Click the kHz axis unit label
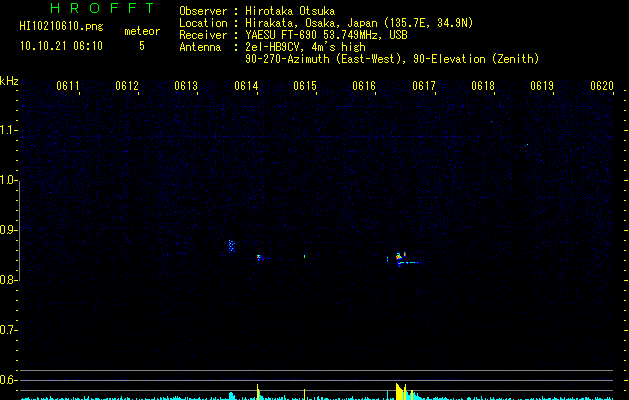This screenshot has height=400, width=629. pos(9,81)
